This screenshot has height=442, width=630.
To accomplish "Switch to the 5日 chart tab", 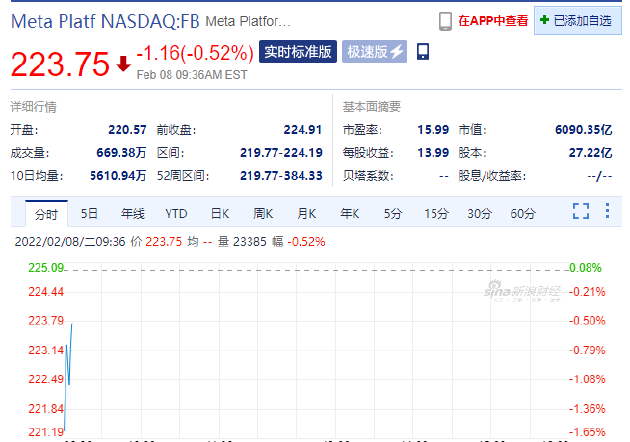I will click(89, 213).
